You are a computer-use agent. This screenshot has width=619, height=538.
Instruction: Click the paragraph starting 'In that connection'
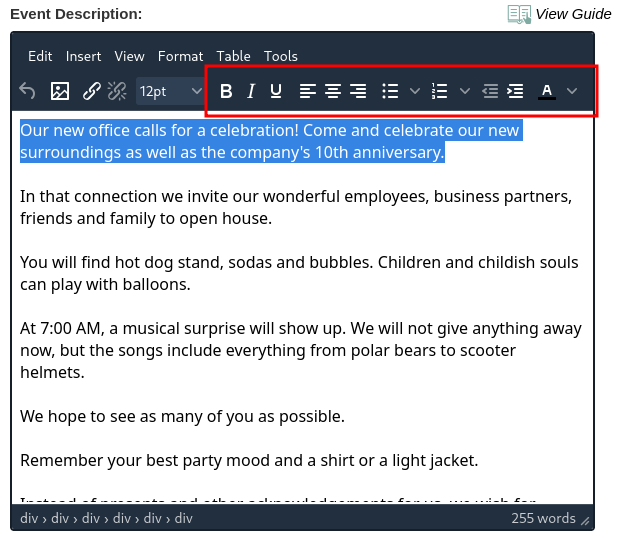(x=296, y=207)
